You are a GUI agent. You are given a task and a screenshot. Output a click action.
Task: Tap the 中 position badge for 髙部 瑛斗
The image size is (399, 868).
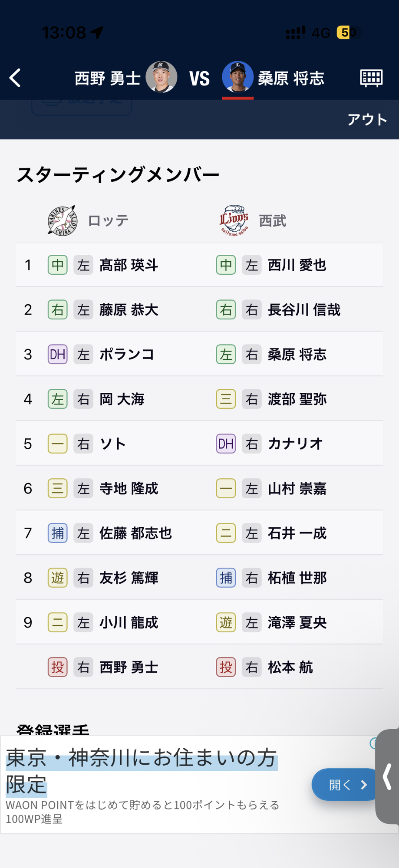(57, 265)
